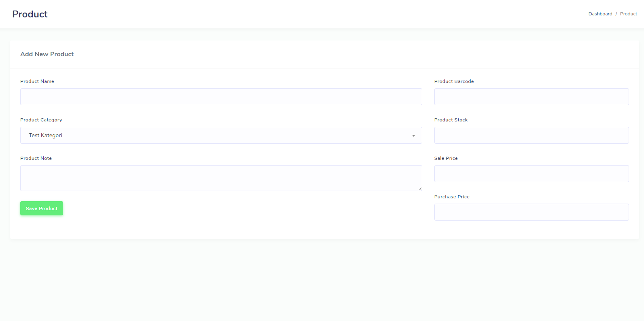The image size is (644, 321).
Task: Focus the Product Barcode text box
Action: tap(531, 97)
